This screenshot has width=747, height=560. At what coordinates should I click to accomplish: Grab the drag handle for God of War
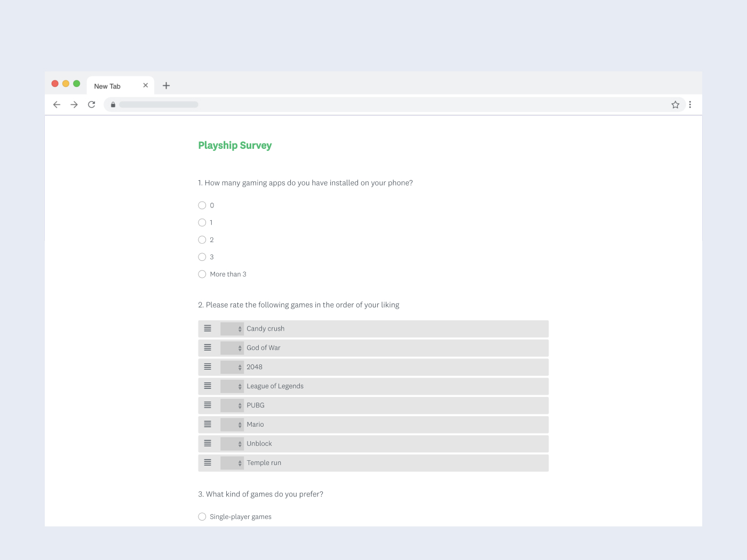point(208,348)
